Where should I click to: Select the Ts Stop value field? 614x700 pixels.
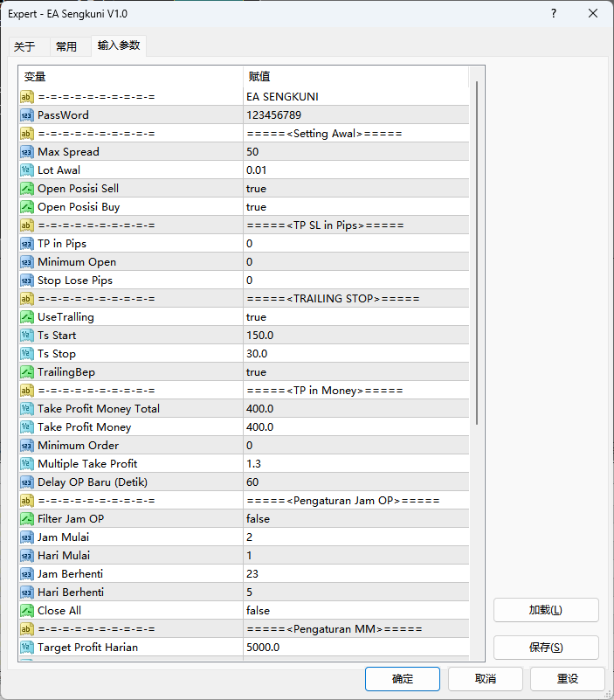click(x=355, y=354)
